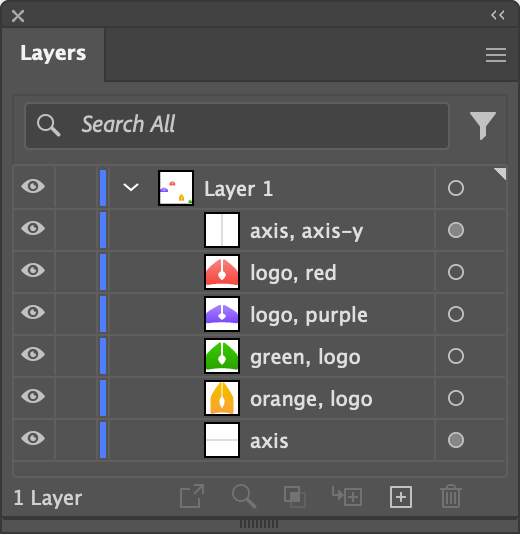Collapse Layer 1 with the chevron

click(x=131, y=188)
